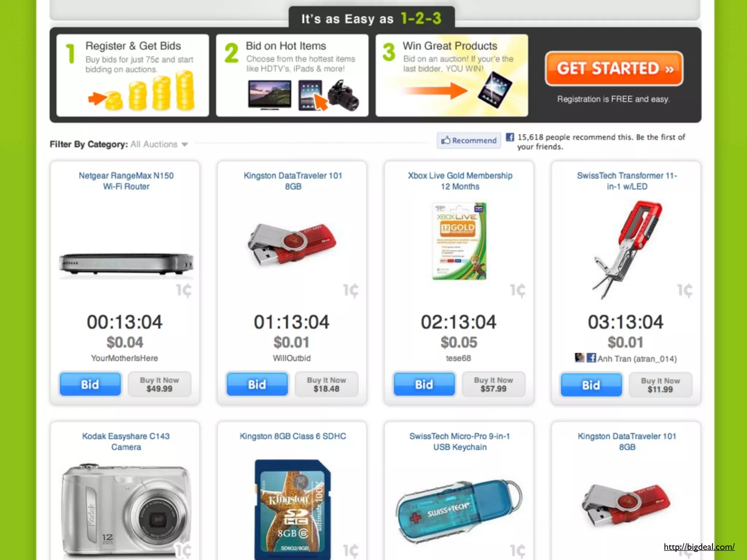The image size is (747, 560).
Task: Buy It Now Xbox Live for $57.99
Action: pos(494,384)
